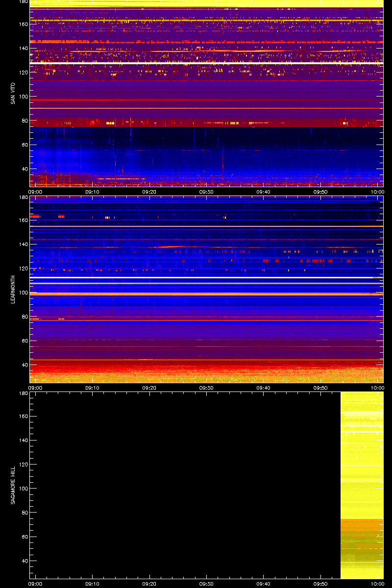Click the 160 frequency label of San Vito
Image resolution: width=392 pixels, height=588 pixels.
point(23,24)
